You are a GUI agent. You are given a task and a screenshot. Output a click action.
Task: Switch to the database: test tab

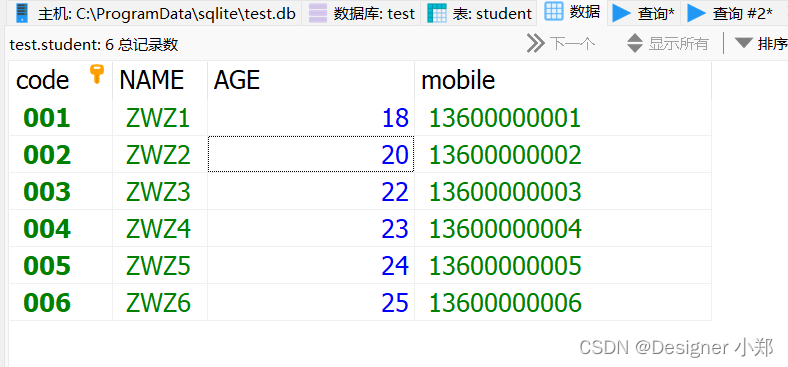361,13
